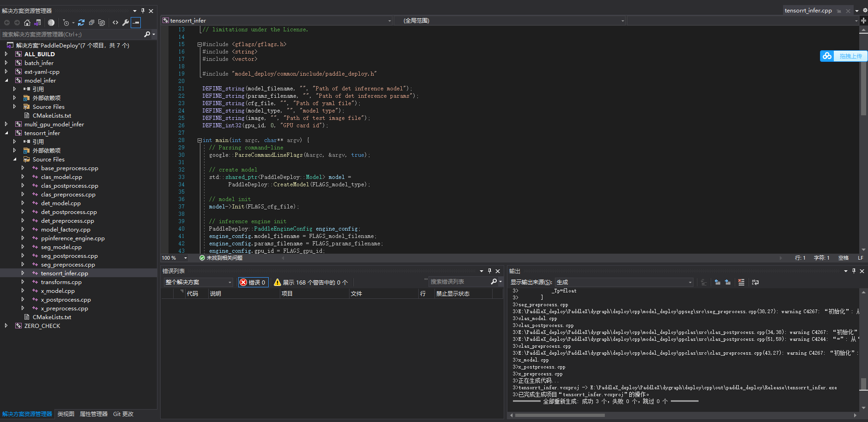Switch to the Git 更改 tab
868x422 pixels.
click(x=123, y=414)
